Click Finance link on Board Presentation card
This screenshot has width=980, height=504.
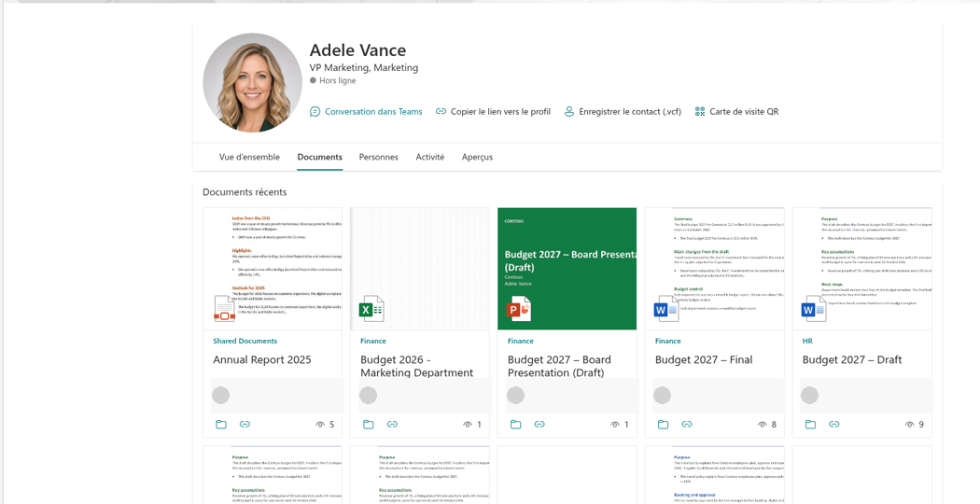coord(521,341)
